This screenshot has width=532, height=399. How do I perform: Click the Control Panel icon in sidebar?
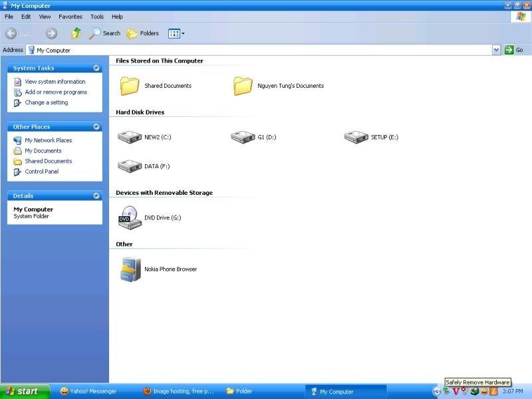point(17,172)
